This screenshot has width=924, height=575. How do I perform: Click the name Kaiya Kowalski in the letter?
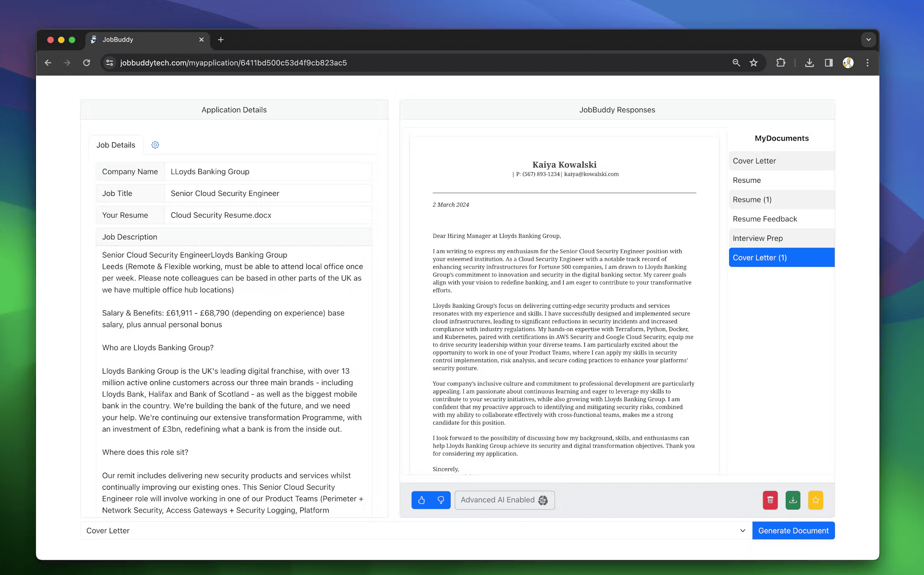(x=564, y=165)
